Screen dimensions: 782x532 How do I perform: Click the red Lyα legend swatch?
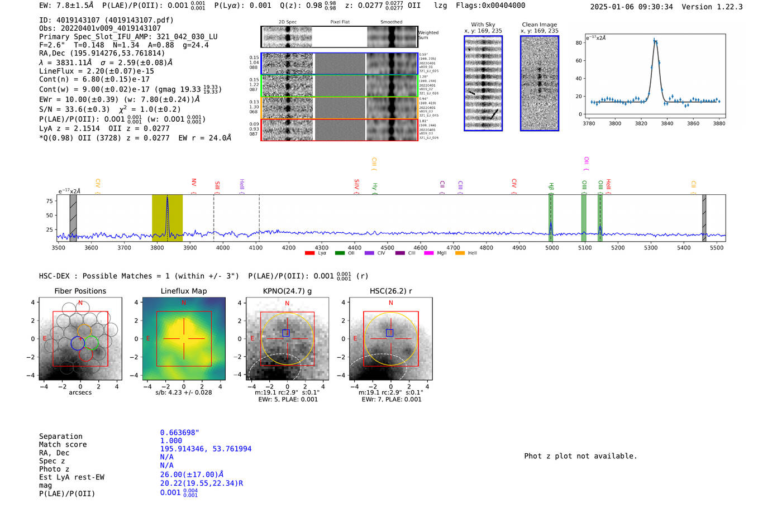(309, 253)
